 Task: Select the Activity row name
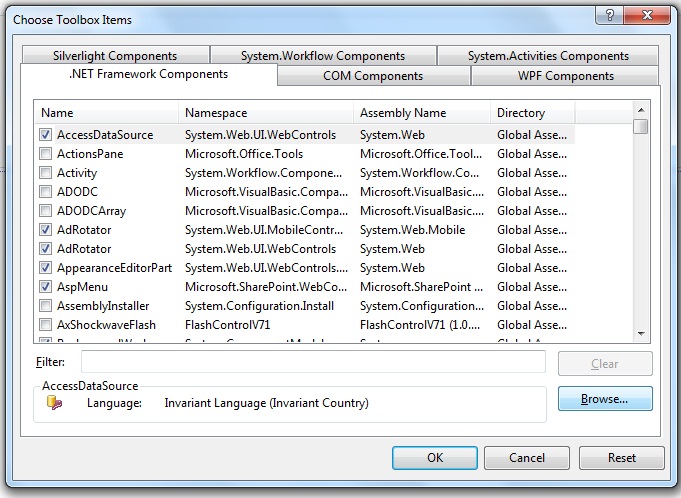coord(77,173)
